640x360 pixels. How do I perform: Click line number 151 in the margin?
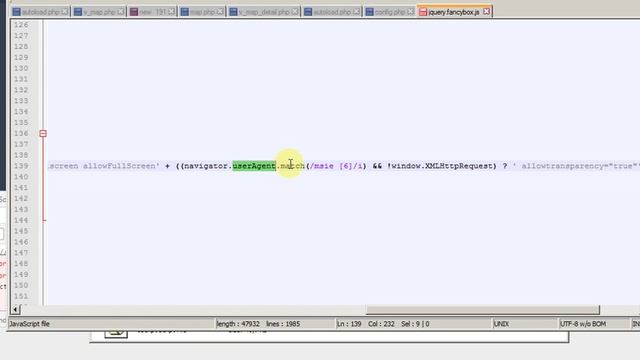point(21,296)
